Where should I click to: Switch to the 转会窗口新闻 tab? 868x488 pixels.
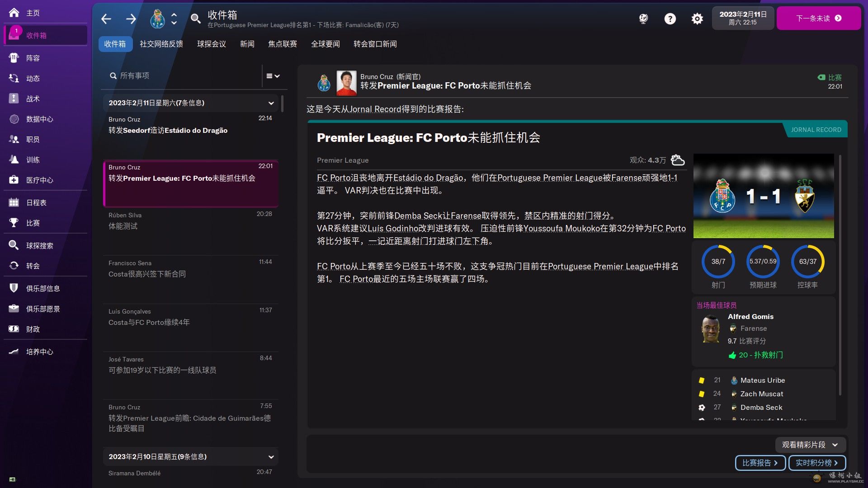pos(375,44)
